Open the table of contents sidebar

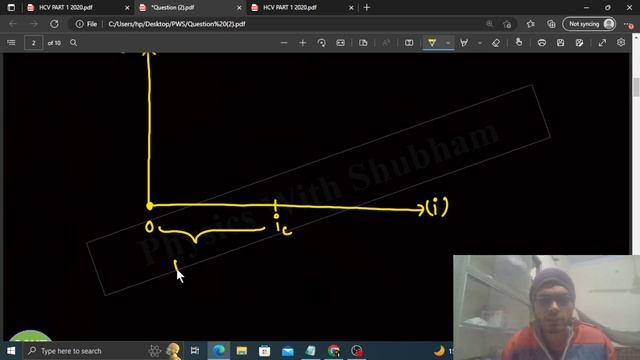[11, 43]
